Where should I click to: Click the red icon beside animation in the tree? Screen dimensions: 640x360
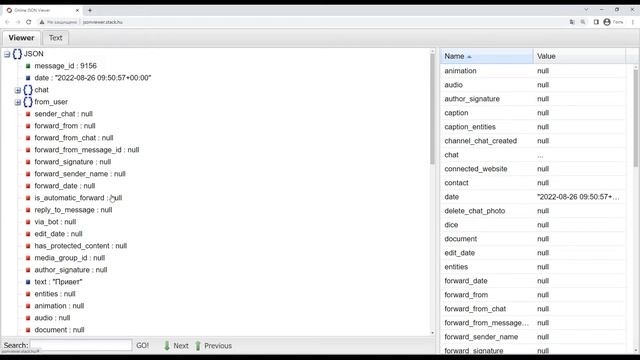(x=28, y=306)
